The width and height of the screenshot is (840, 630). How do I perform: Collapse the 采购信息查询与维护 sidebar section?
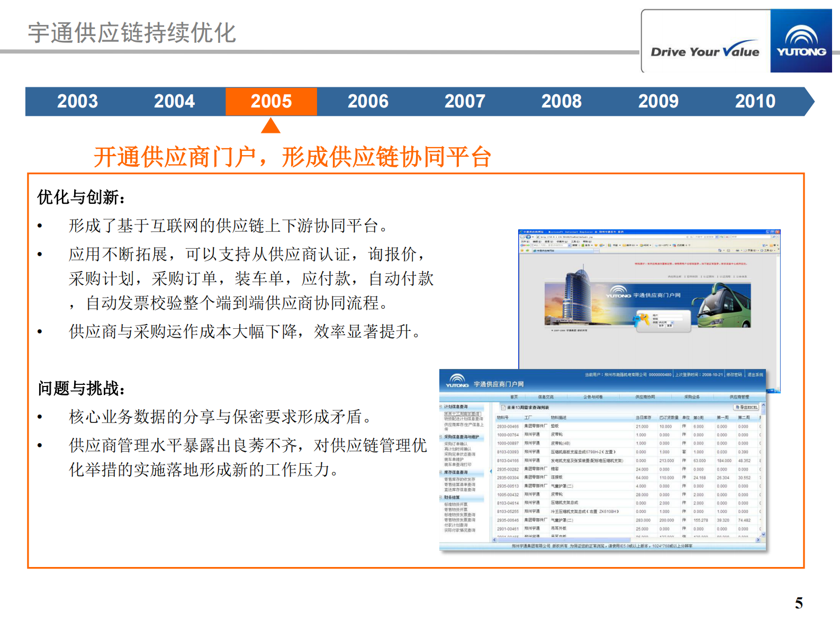click(440, 437)
